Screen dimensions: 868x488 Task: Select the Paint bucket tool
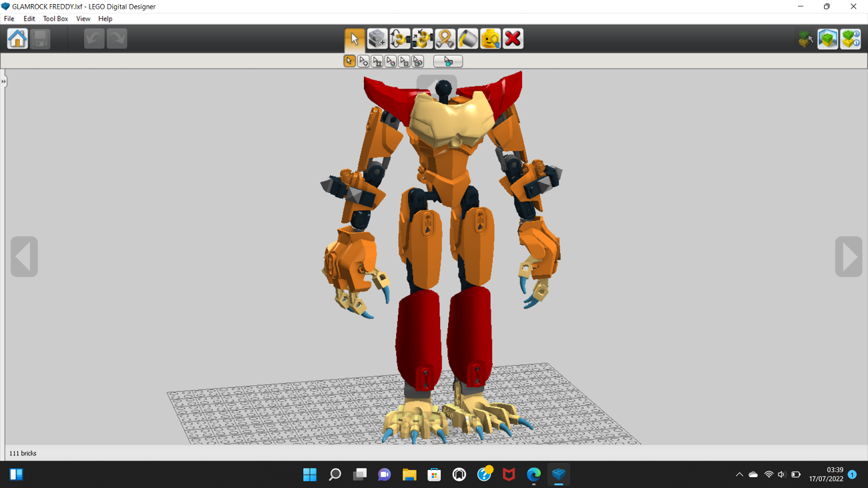[x=468, y=39]
